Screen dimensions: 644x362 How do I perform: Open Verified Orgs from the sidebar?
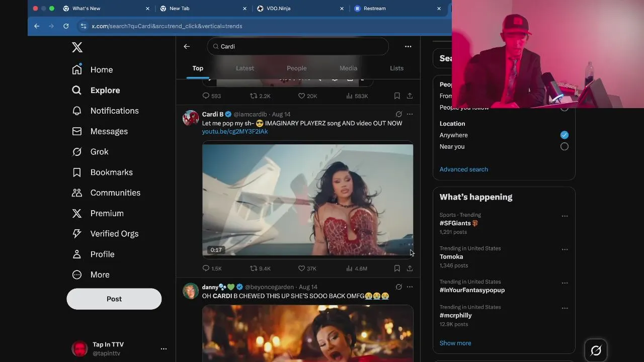[x=105, y=234]
